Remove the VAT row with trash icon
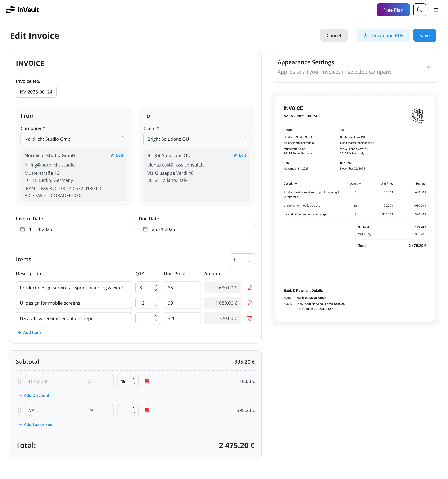448x479 pixels. pos(147,410)
